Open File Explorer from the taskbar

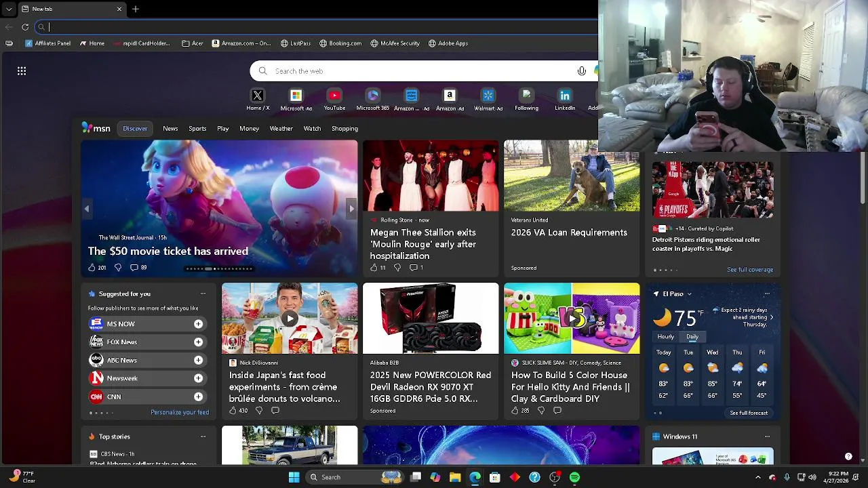(x=455, y=477)
